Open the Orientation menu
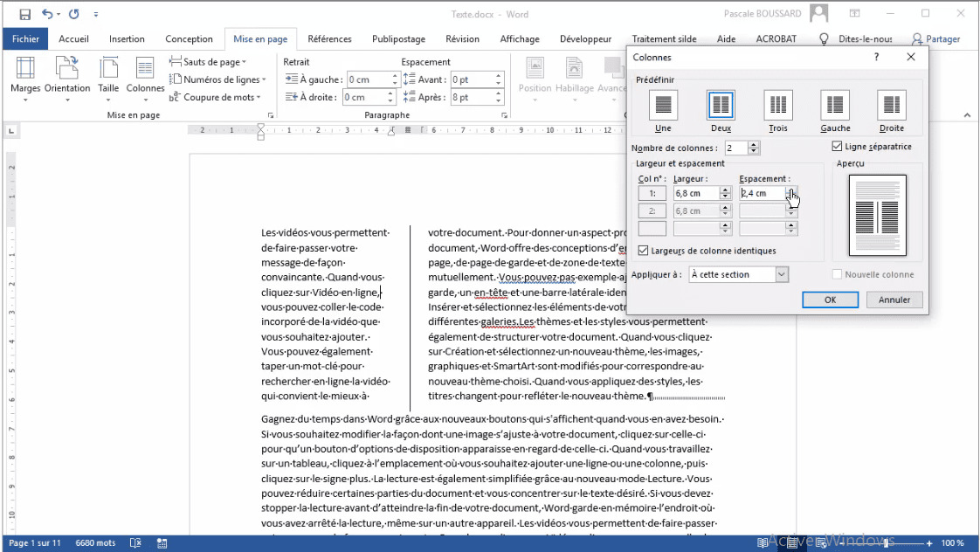Image resolution: width=980 pixels, height=552 pixels. click(x=67, y=79)
